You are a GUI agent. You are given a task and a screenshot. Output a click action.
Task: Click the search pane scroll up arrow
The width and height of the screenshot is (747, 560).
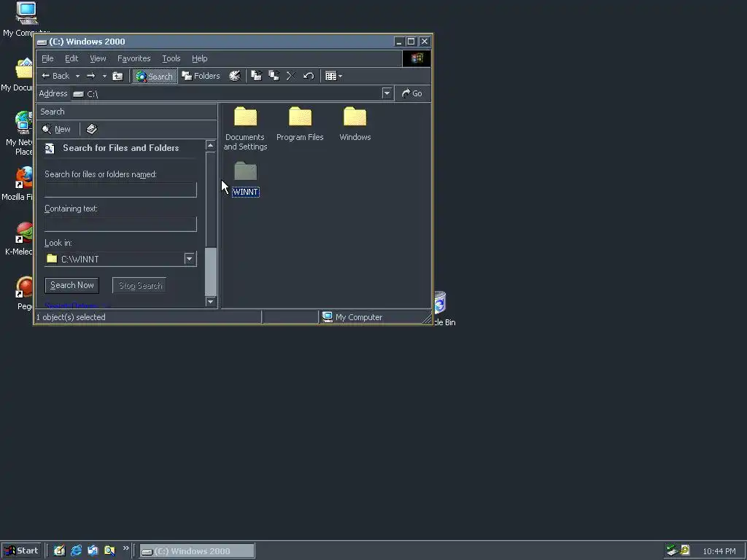[x=211, y=145]
